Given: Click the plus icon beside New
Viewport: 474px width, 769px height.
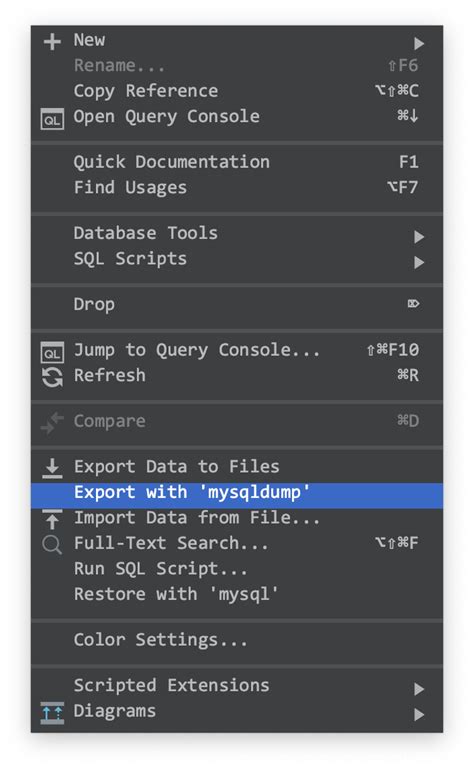Looking at the screenshot, I should (52, 42).
